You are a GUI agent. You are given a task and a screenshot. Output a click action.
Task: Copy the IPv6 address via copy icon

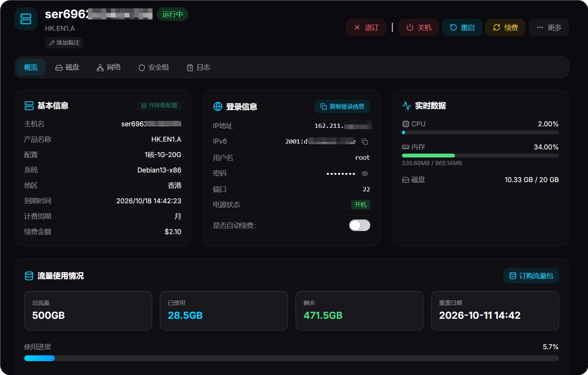pos(365,142)
